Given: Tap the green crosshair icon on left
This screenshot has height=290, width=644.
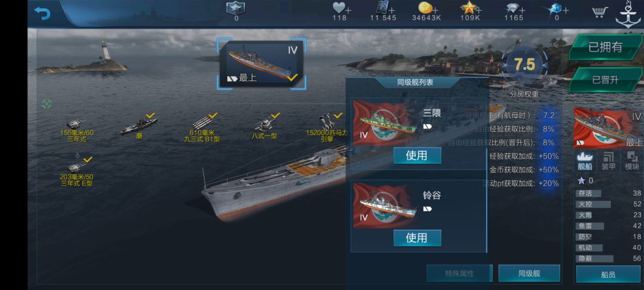Looking at the screenshot, I should click(47, 104).
